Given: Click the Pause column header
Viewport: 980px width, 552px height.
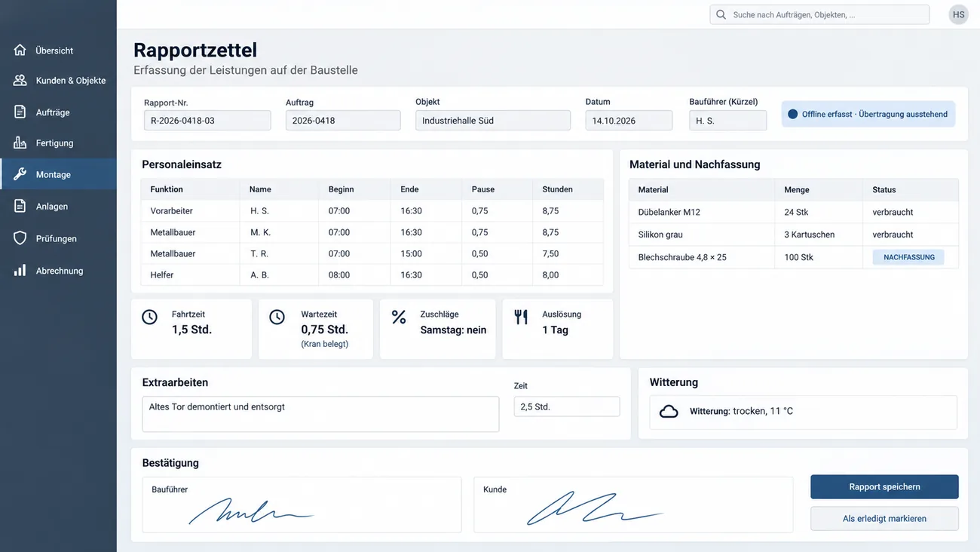Looking at the screenshot, I should point(482,189).
